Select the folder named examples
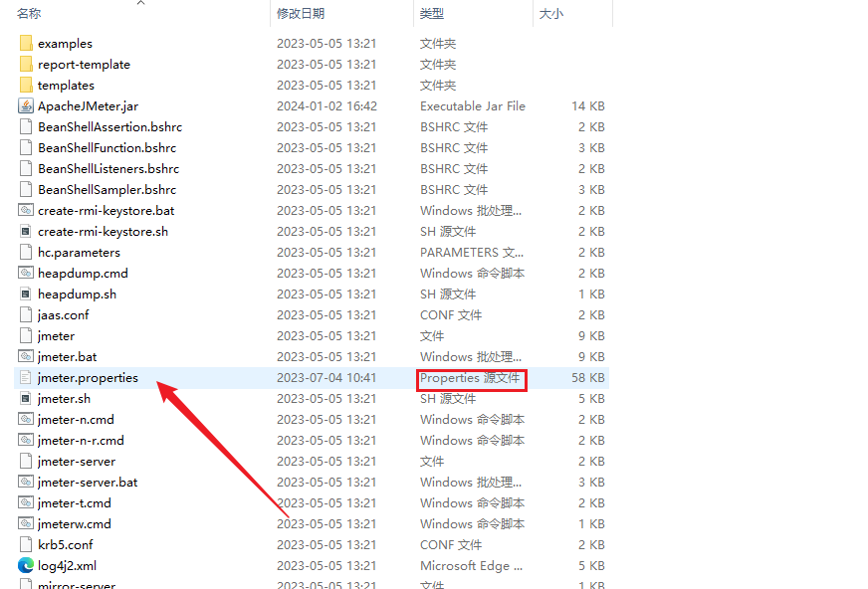Screen dimensions: 868x589 (x=65, y=43)
